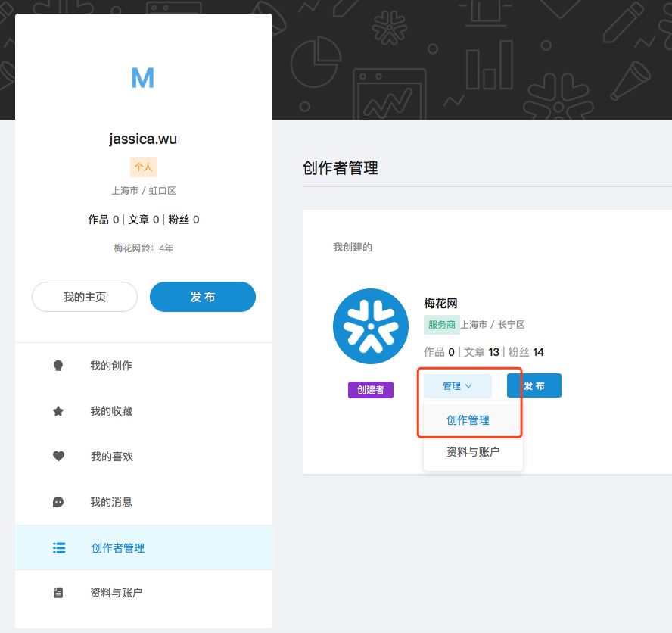Click the blue M profile avatar

[143, 77]
